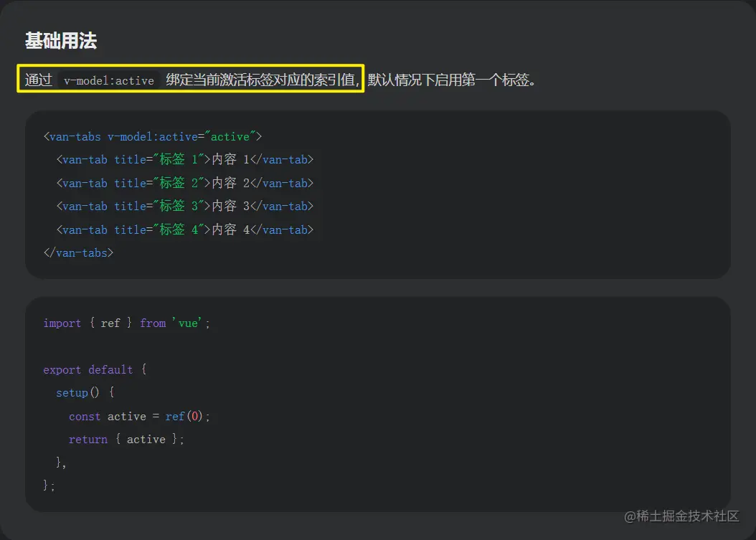Screen dimensions: 756x540
Task: Click the return { active } line
Action: point(126,439)
